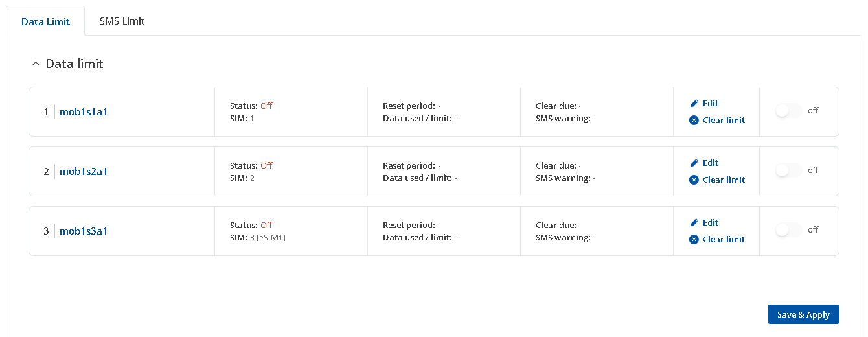This screenshot has height=337, width=868.
Task: Click the pencil icon for mob1s2a1
Action: tap(694, 163)
